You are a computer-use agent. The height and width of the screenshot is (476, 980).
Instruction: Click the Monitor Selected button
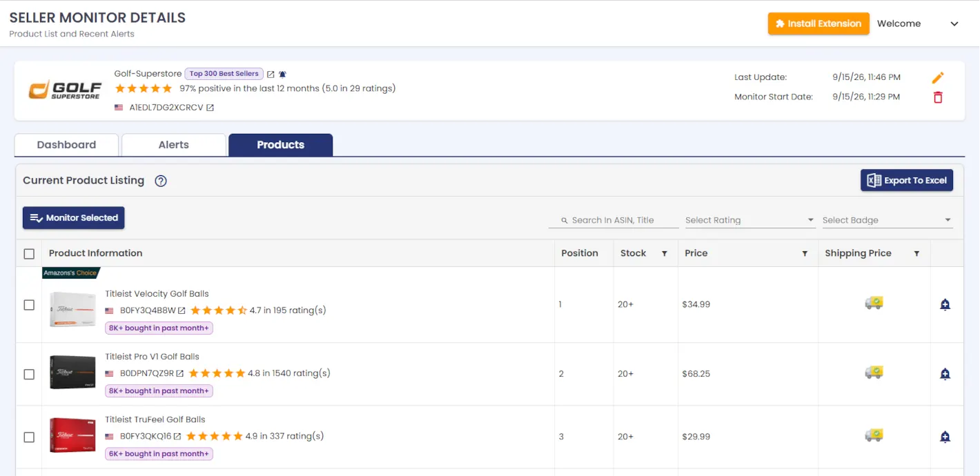pyautogui.click(x=74, y=218)
